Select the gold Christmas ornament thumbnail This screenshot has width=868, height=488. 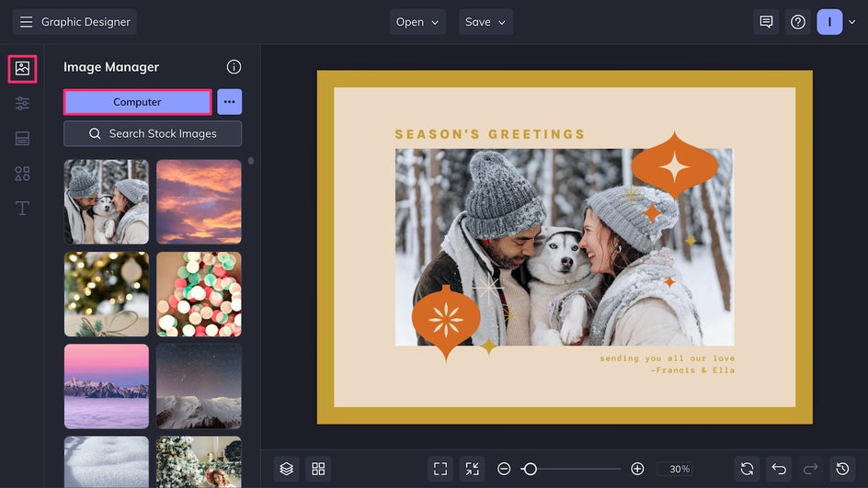click(107, 294)
